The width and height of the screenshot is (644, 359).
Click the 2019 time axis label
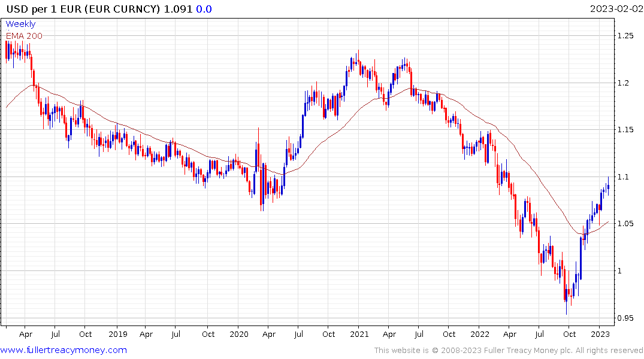point(118,334)
